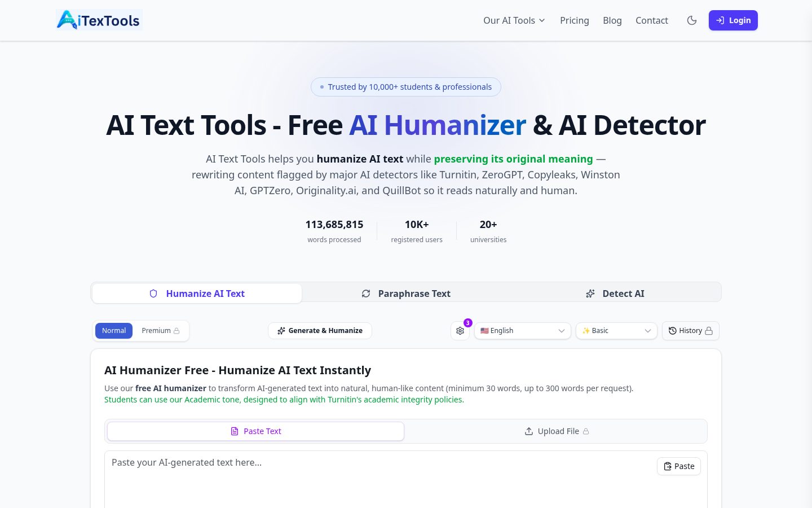This screenshot has height=508, width=812.
Task: Click into the AI-generated text input area
Action: (x=406, y=480)
